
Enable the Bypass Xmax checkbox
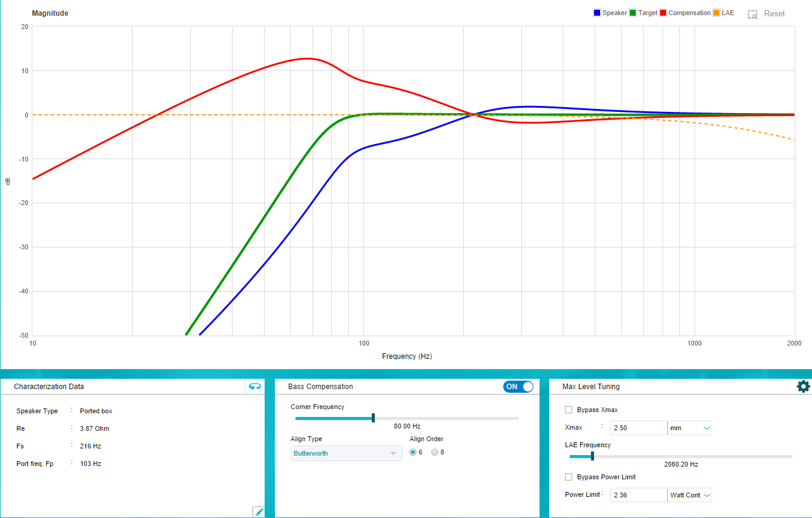568,410
